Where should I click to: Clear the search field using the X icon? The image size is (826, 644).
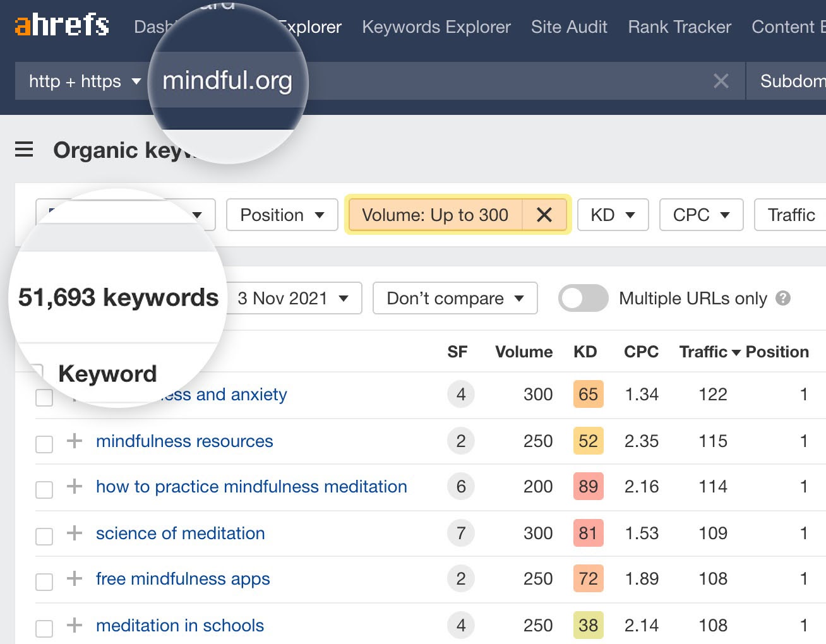point(721,81)
